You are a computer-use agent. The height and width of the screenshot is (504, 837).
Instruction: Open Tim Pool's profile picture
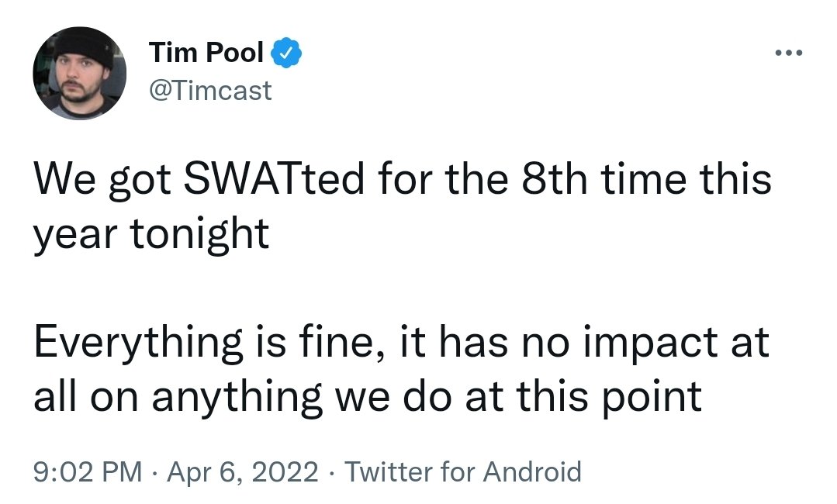coord(80,73)
